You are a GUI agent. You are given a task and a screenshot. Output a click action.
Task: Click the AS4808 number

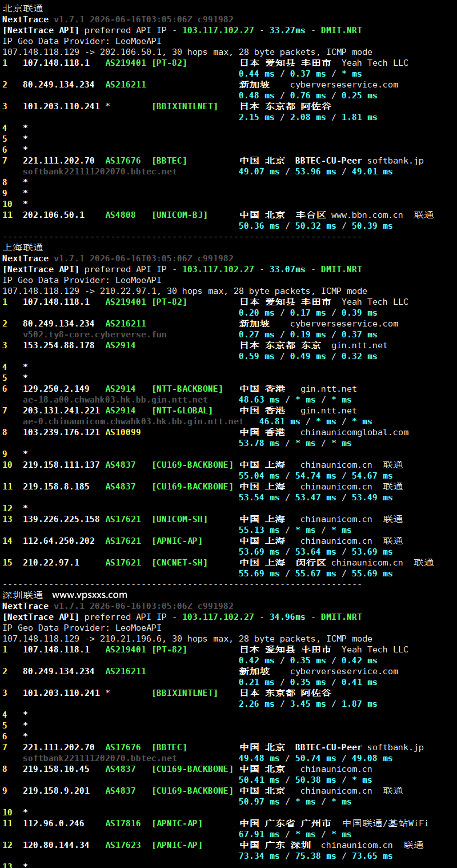point(121,215)
